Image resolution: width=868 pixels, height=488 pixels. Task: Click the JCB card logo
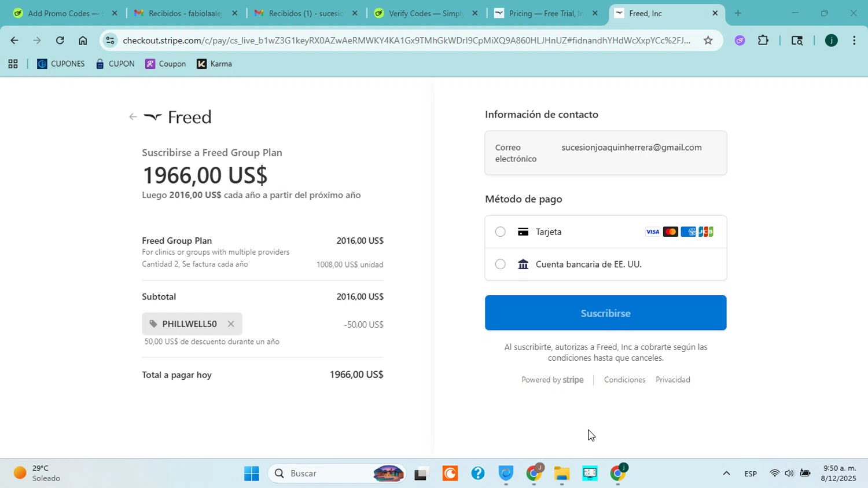click(706, 232)
